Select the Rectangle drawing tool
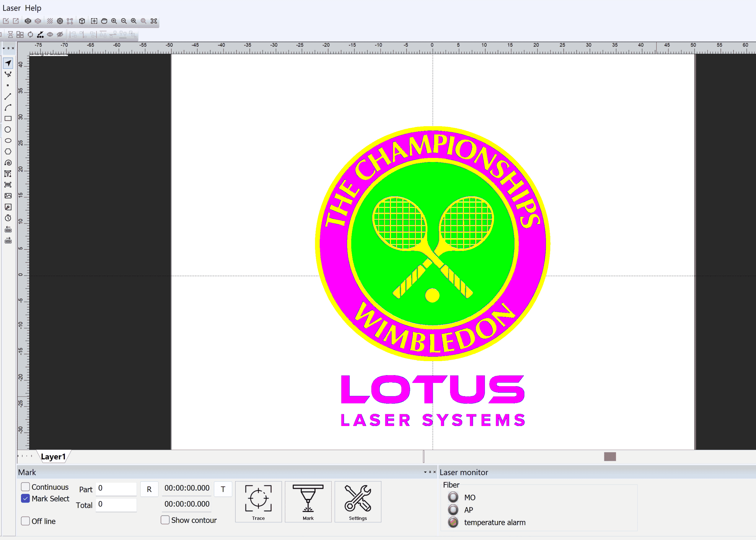 [8, 118]
